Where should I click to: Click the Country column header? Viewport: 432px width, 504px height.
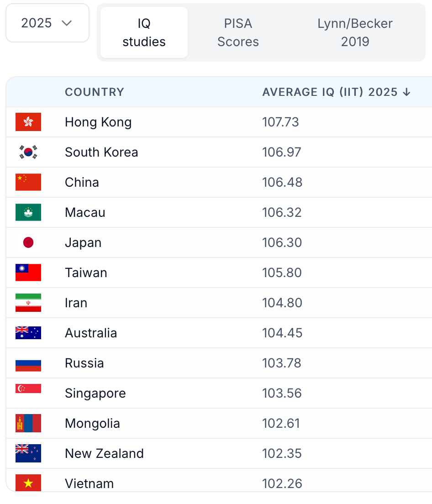click(x=95, y=92)
